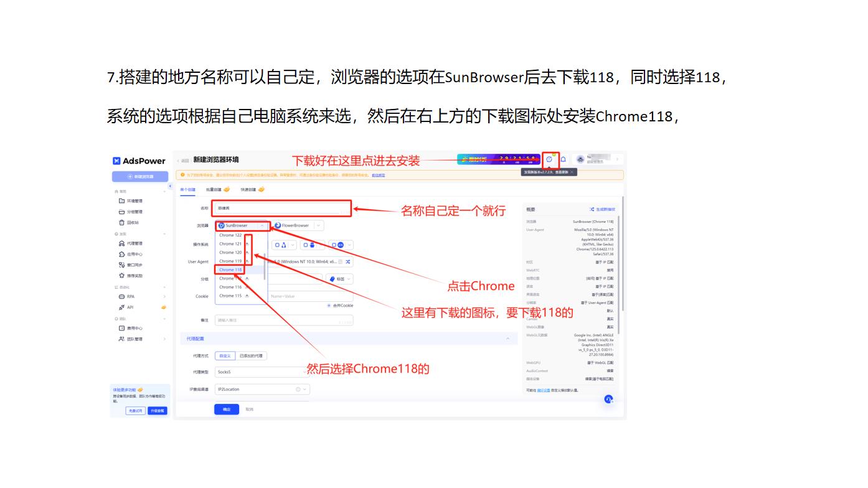Collapse the 代理配置 section
868x488 pixels.
point(508,339)
